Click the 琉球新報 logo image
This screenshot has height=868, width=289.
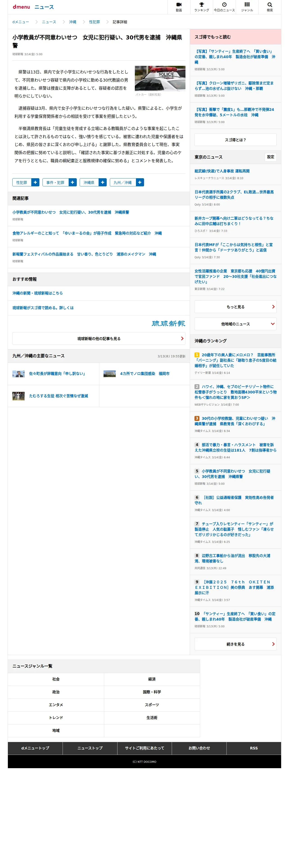168,324
